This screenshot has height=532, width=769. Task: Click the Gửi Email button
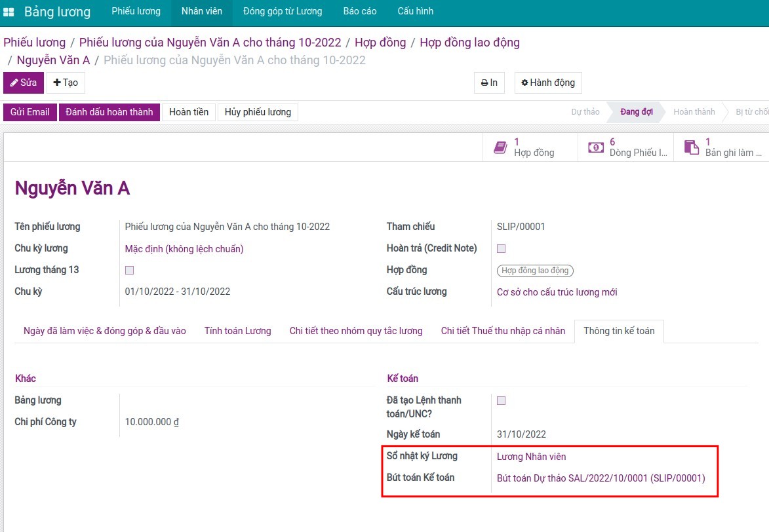[30, 112]
